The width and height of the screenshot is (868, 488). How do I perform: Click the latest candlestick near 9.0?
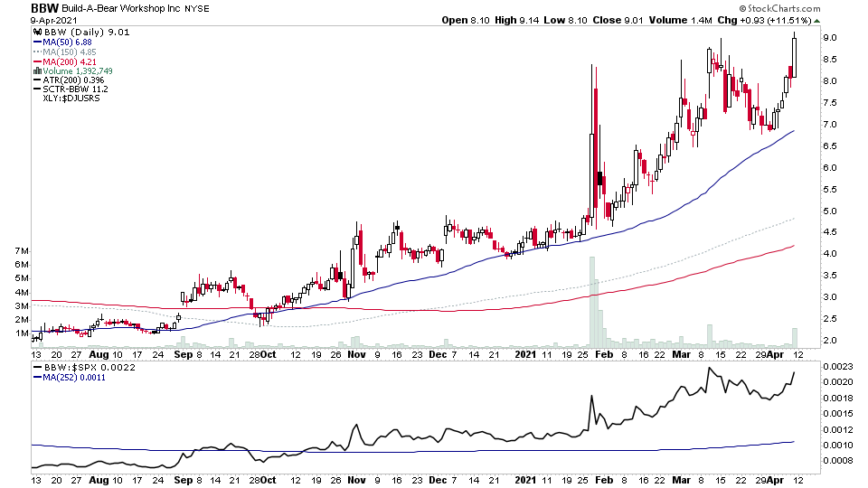pyautogui.click(x=794, y=55)
